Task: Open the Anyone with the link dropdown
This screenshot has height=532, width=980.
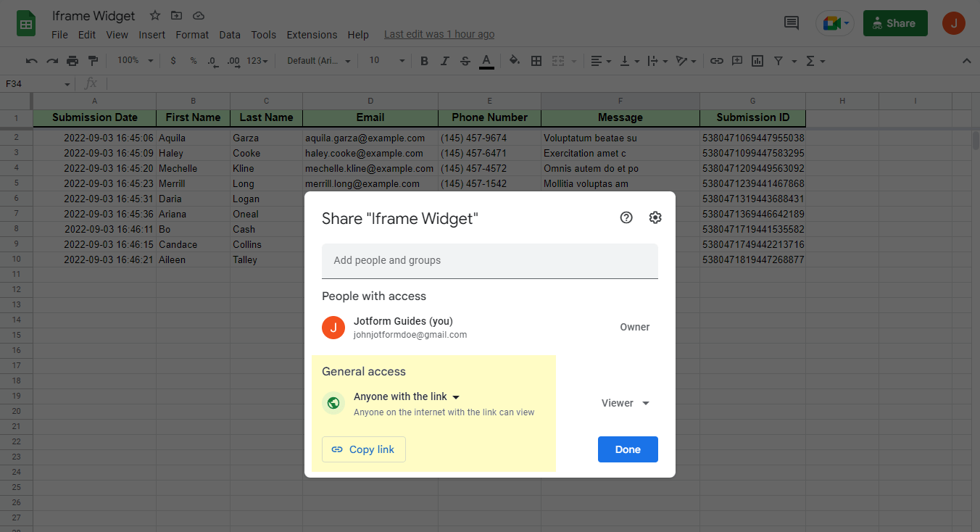Action: click(407, 396)
